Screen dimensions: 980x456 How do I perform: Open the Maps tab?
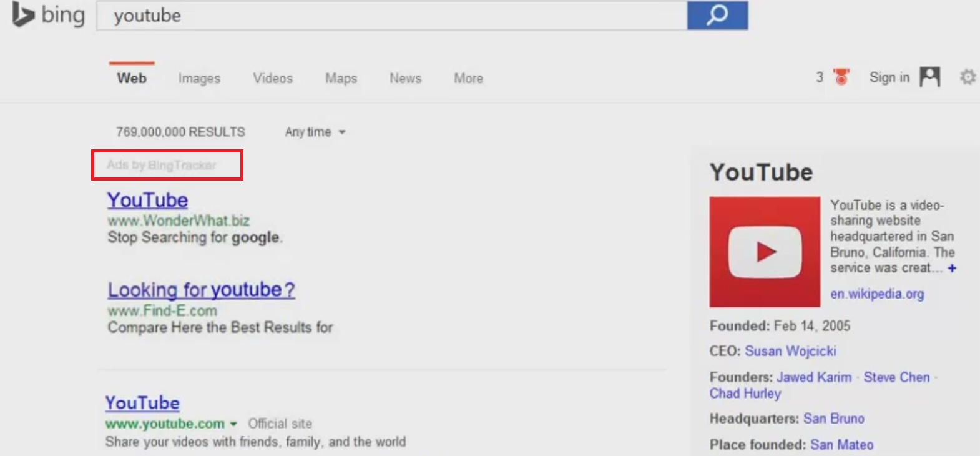341,78
